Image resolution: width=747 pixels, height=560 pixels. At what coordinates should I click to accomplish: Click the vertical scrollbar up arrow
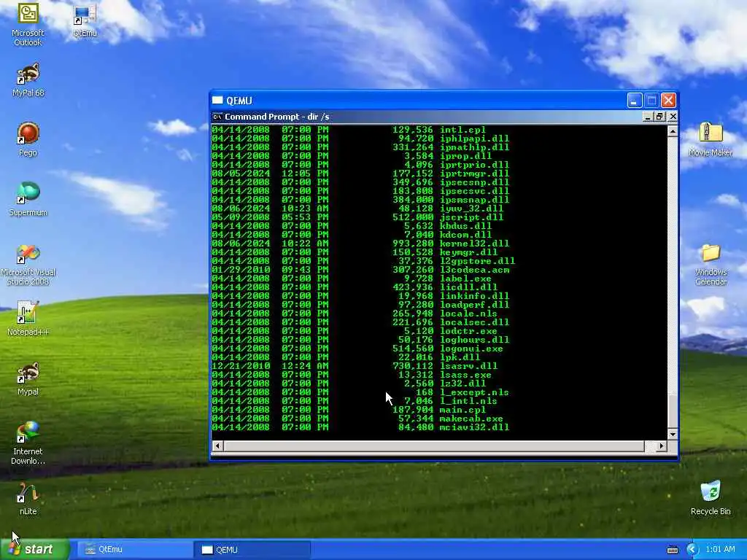[x=672, y=131]
